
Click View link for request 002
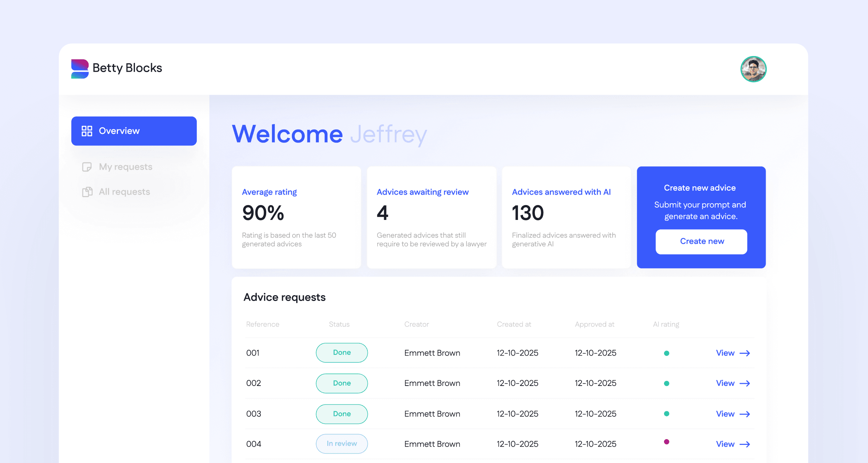725,383
